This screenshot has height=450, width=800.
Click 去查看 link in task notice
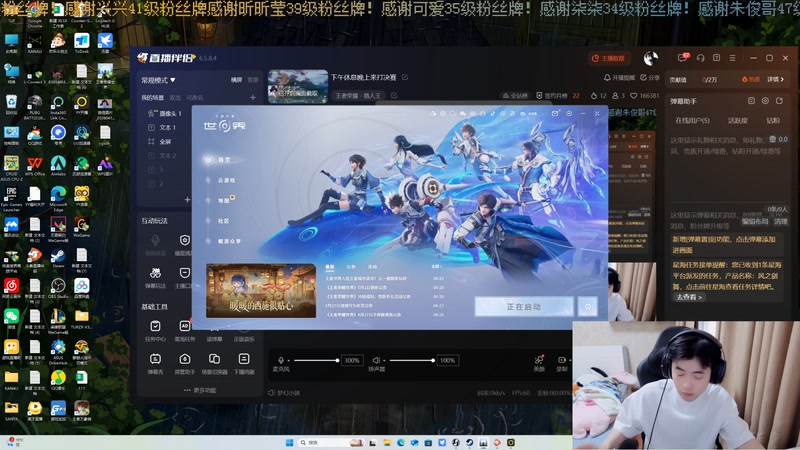[689, 297]
